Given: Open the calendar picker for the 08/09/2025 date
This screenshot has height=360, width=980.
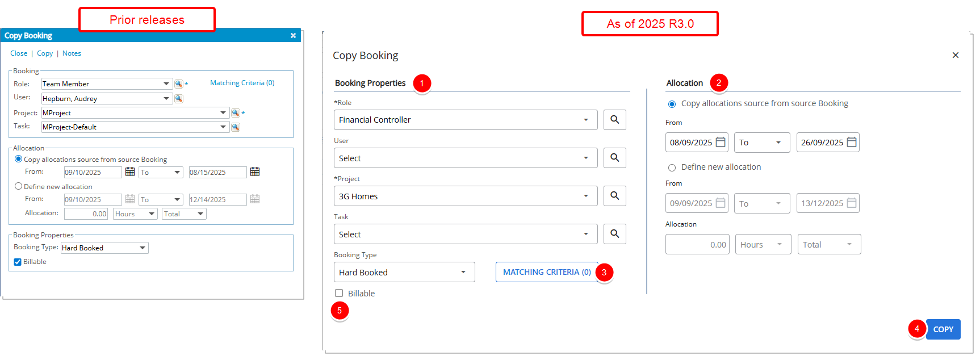Looking at the screenshot, I should (719, 142).
